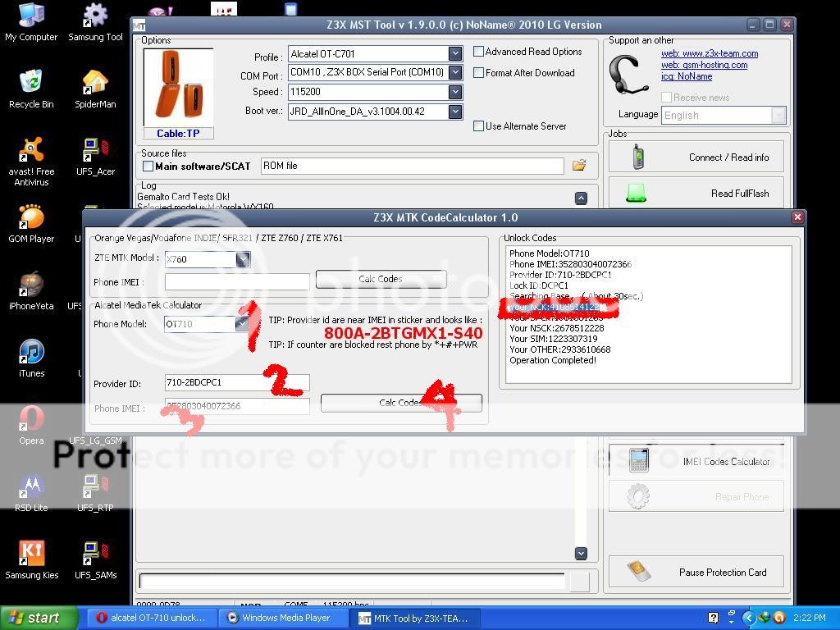Click the Read FullFlash green icon
This screenshot has height=630, width=840.
637,193
